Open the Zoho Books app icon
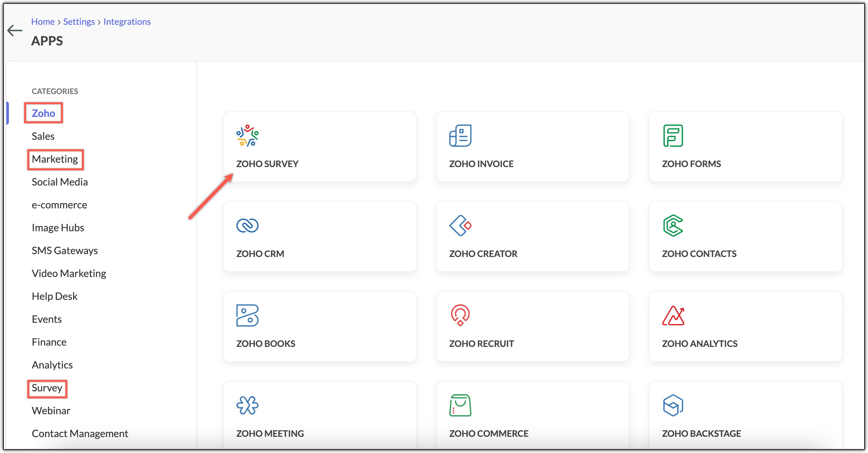 pos(247,315)
